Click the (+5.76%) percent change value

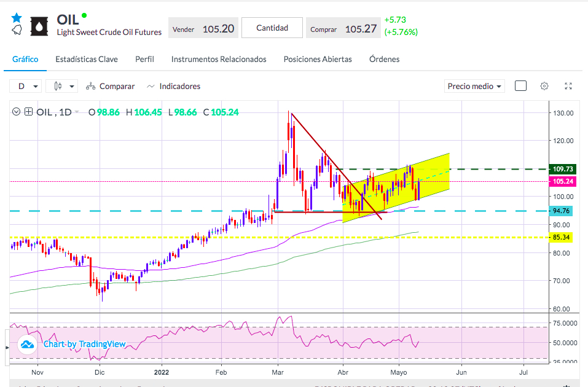pyautogui.click(x=401, y=32)
